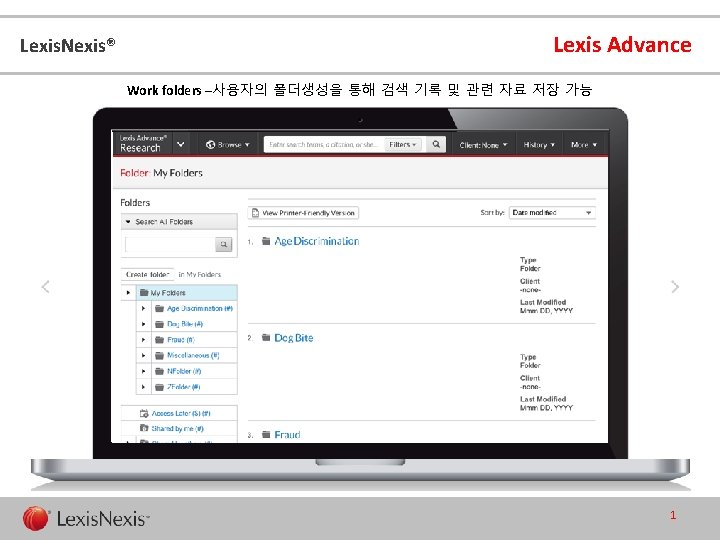The height and width of the screenshot is (540, 720).
Task: Open Fraud link in results list
Action: coord(287,434)
